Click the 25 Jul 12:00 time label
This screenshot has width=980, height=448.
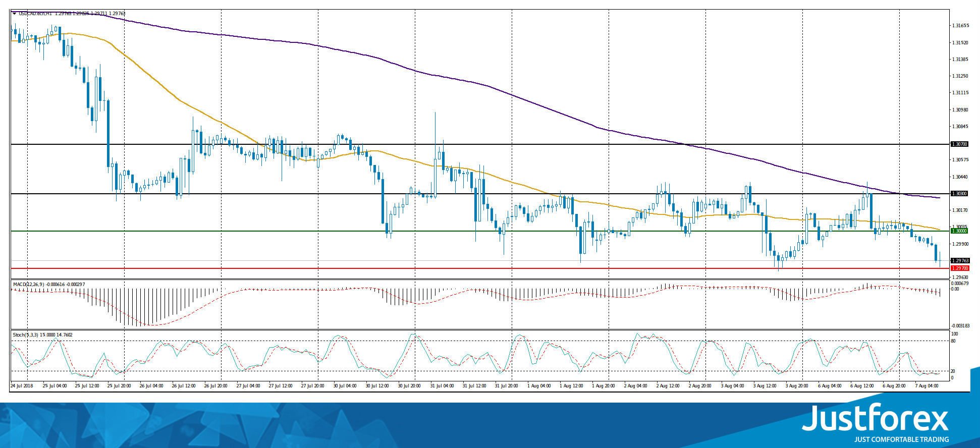[x=87, y=386]
